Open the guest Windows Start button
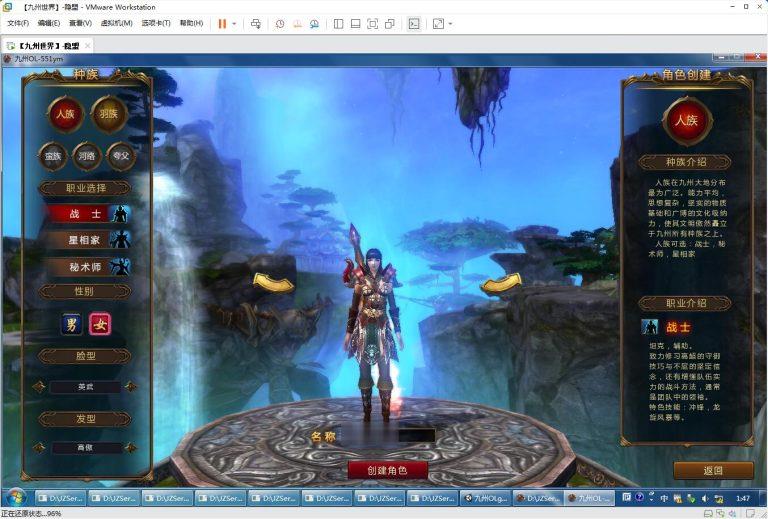Screen dimensions: 768x519 coord(15,498)
